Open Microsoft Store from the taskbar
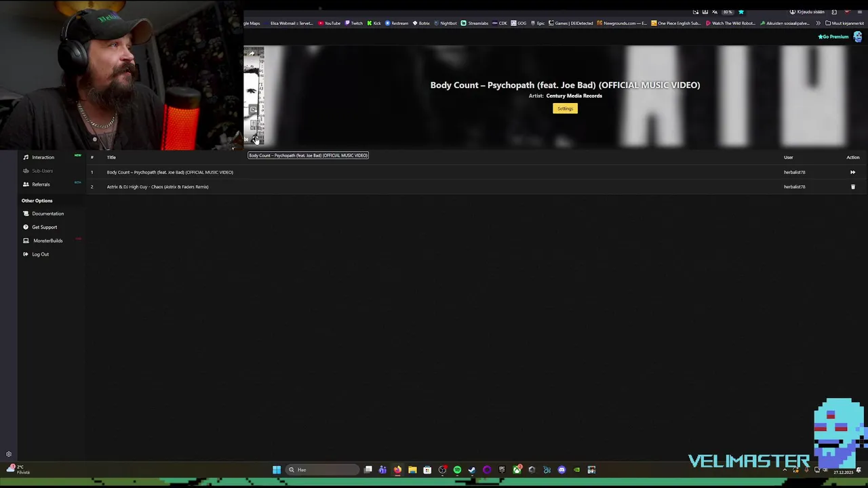Screen dimensions: 868x488 [x=427, y=470]
